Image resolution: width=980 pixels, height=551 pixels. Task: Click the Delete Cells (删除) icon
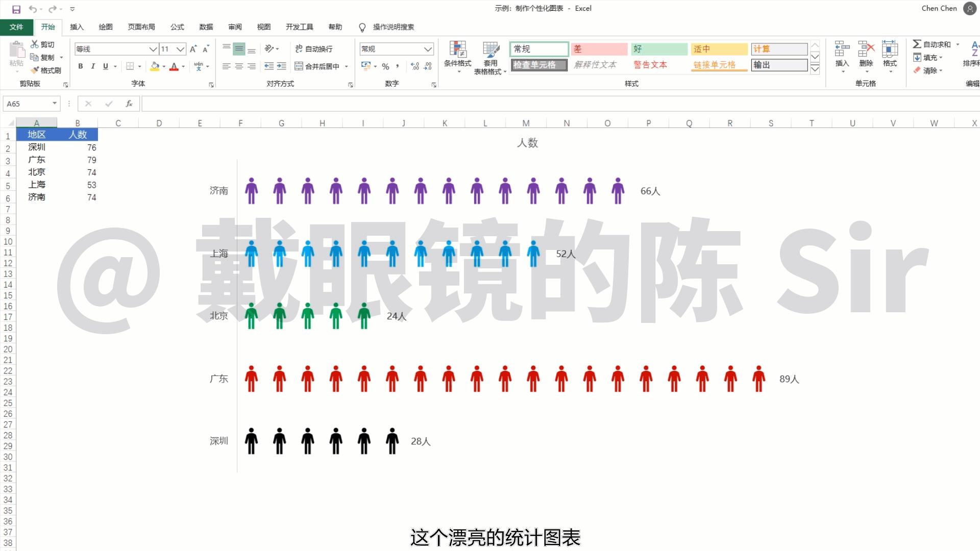[865, 57]
